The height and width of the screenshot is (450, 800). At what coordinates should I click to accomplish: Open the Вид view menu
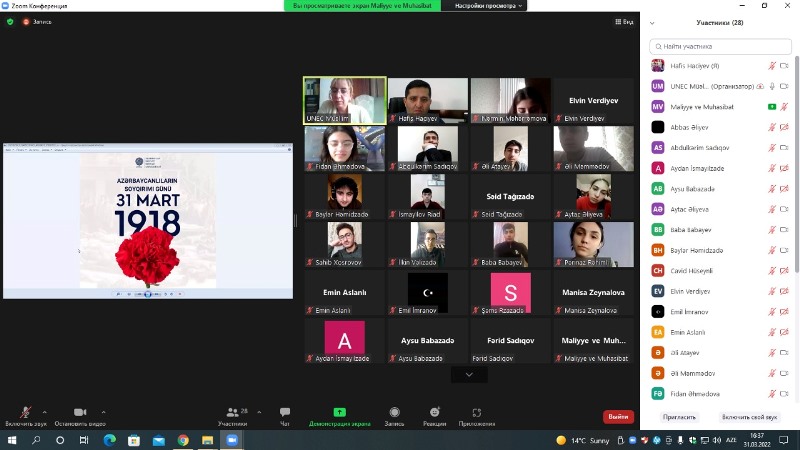[624, 21]
